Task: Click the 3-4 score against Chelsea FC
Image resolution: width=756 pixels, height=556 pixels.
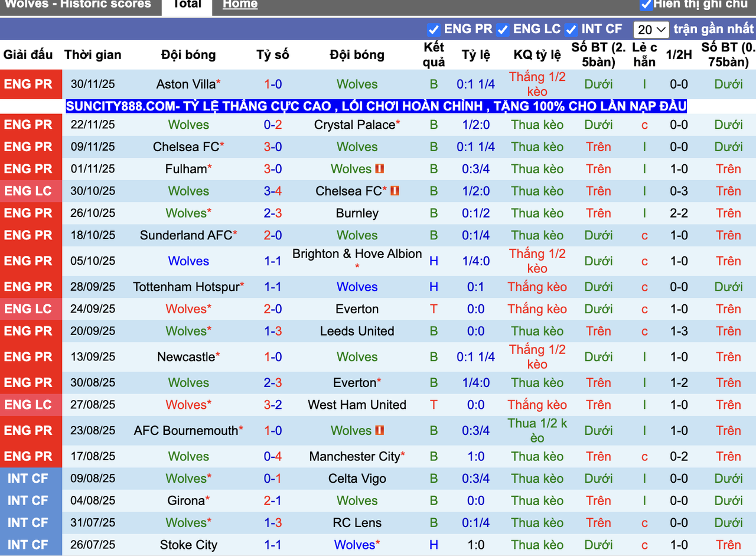Action: click(x=273, y=191)
